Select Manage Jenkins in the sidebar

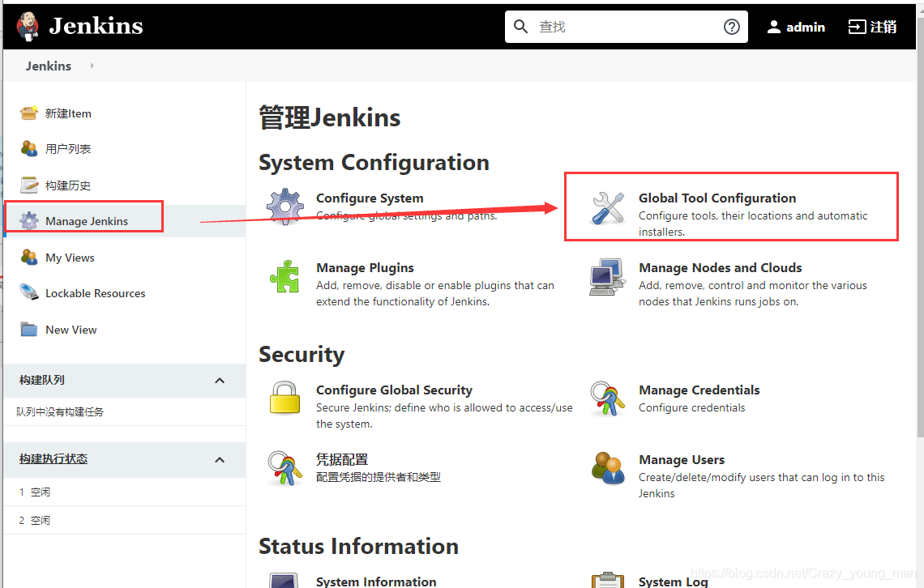pos(87,221)
